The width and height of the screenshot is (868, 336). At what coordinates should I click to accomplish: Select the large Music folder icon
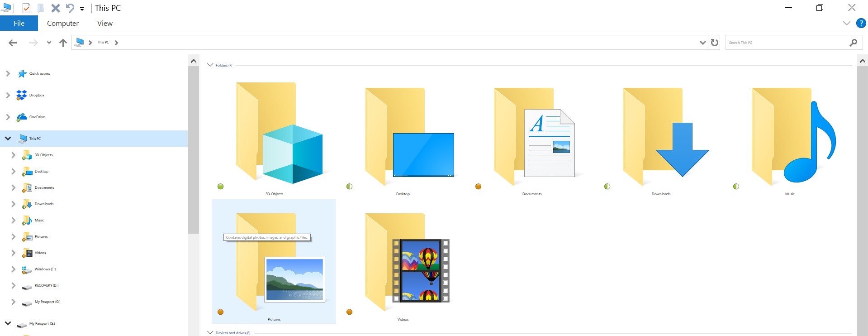click(794, 136)
